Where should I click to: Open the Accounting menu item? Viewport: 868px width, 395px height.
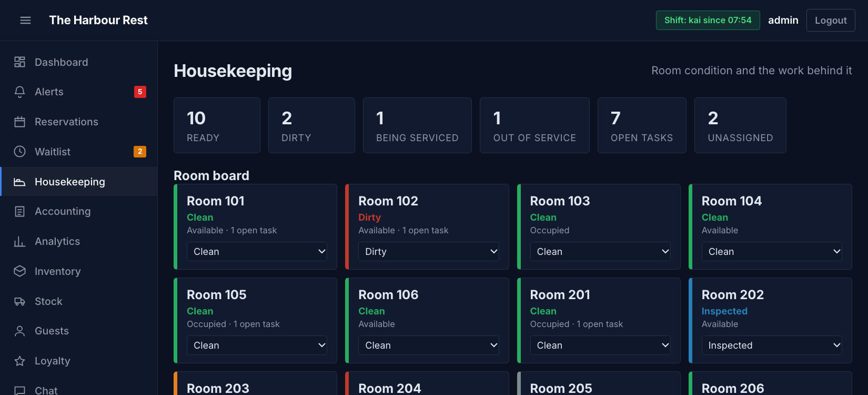point(79,211)
